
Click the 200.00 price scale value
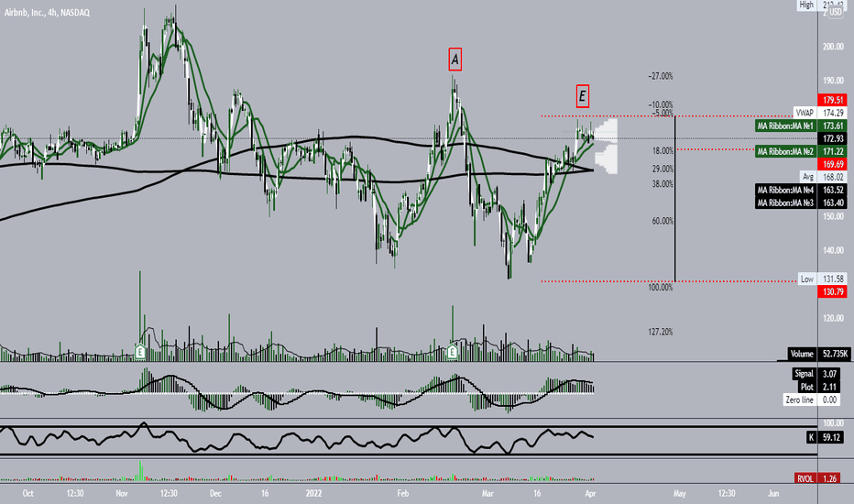pos(833,47)
